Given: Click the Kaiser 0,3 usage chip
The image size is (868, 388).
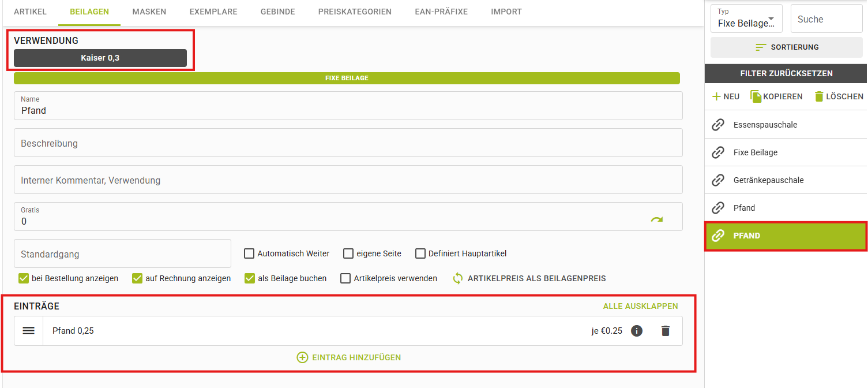Looking at the screenshot, I should point(100,58).
